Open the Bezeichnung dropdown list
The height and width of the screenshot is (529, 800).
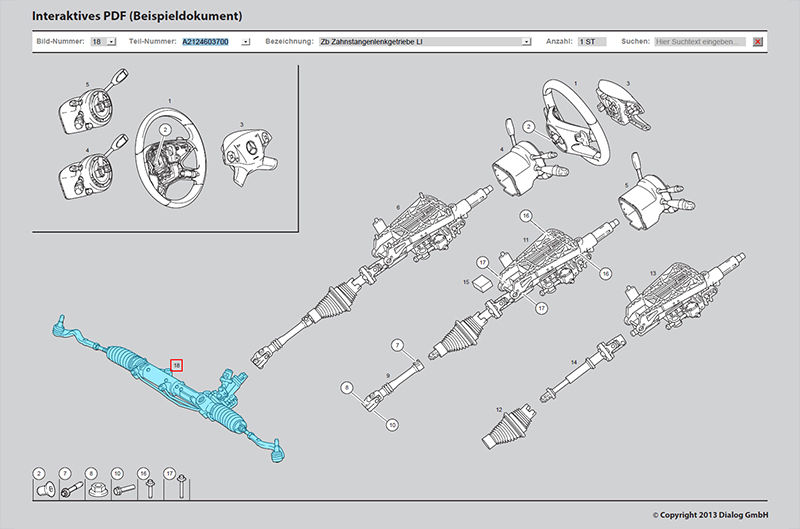(526, 42)
